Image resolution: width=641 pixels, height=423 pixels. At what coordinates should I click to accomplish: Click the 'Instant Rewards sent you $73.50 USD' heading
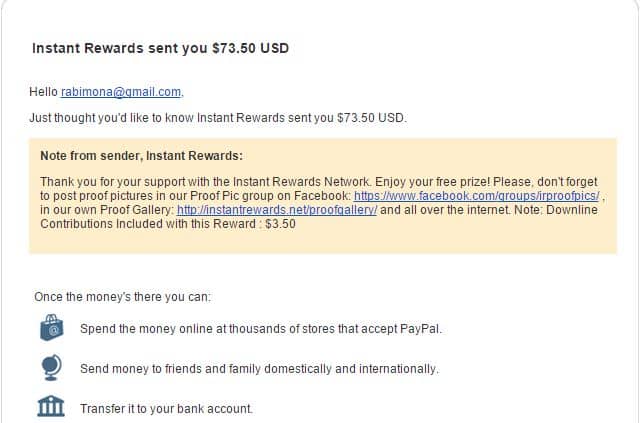[x=161, y=48]
